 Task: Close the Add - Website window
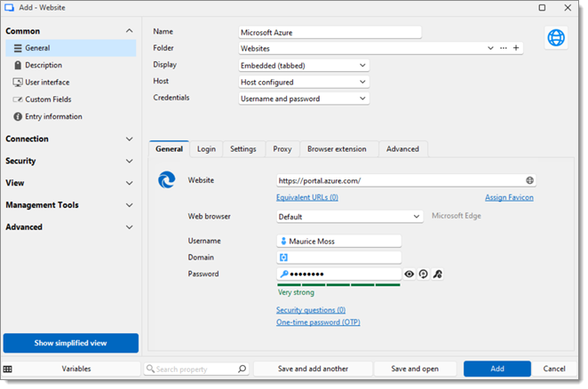coord(568,7)
